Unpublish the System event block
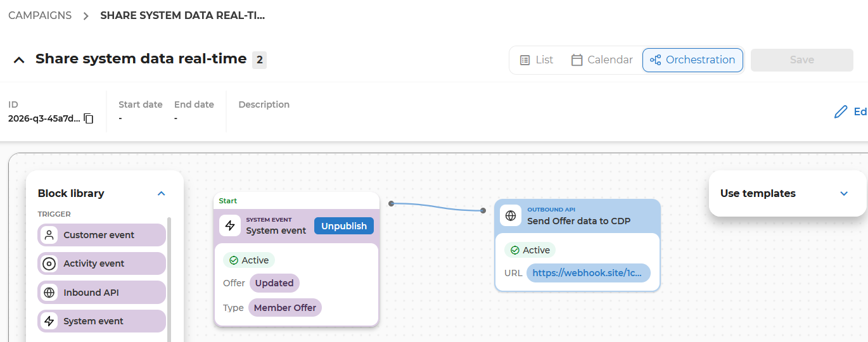Screen dimensions: 868x342 click(344, 226)
